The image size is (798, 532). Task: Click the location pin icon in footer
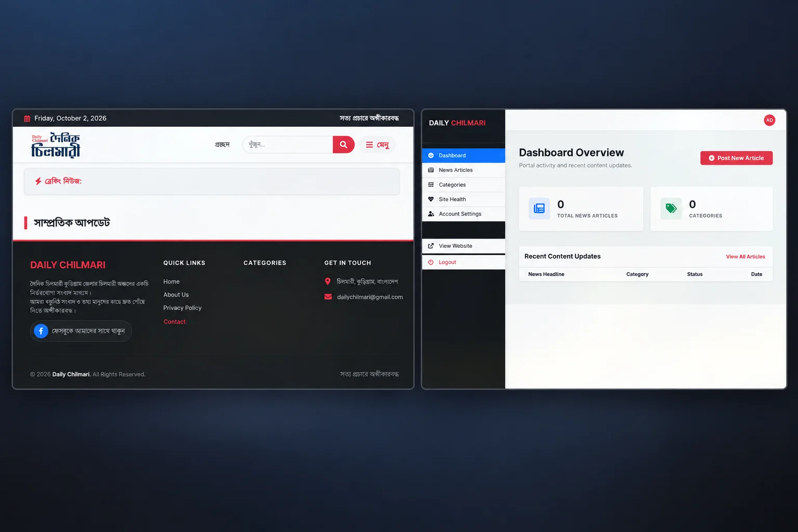tap(328, 282)
